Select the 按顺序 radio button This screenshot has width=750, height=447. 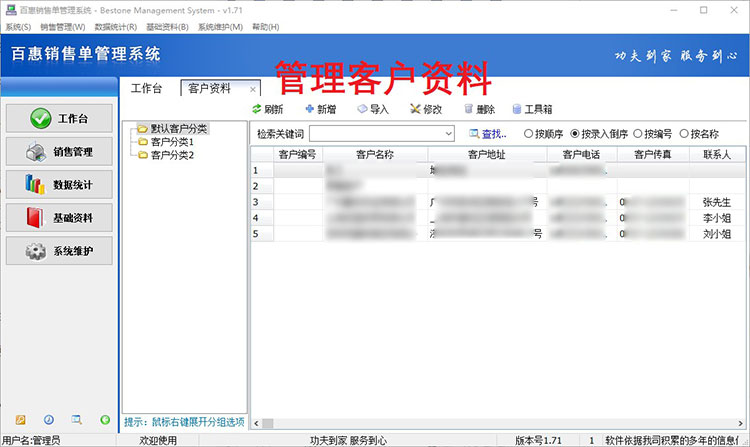528,134
